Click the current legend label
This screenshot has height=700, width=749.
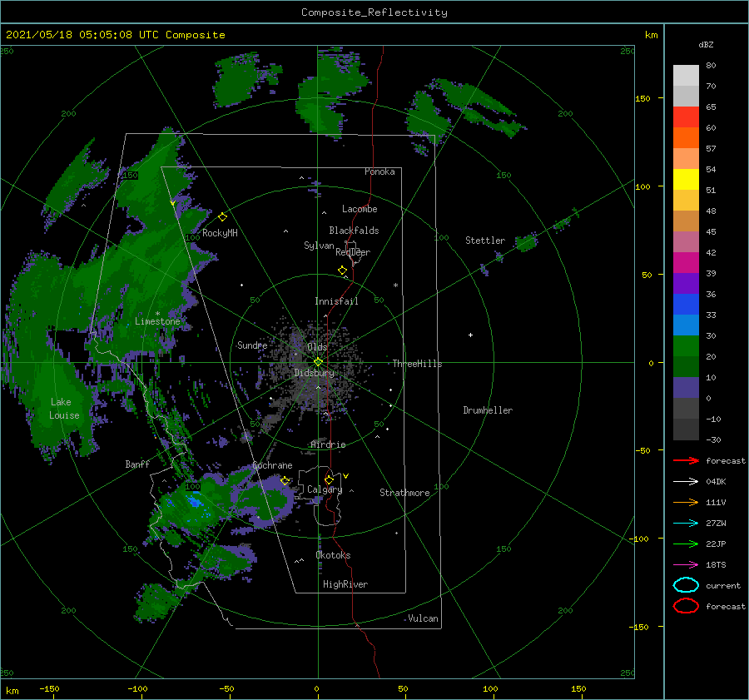click(723, 585)
